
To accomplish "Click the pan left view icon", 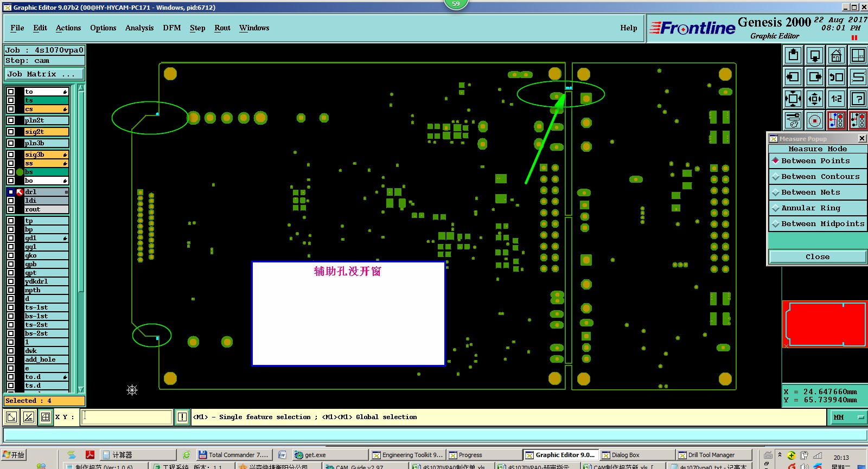I will (x=793, y=77).
